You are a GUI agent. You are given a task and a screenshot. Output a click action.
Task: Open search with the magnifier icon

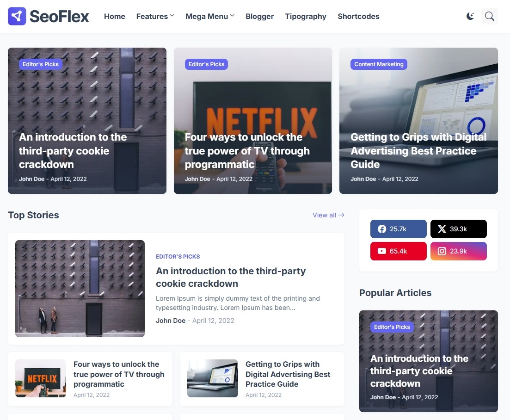490,16
